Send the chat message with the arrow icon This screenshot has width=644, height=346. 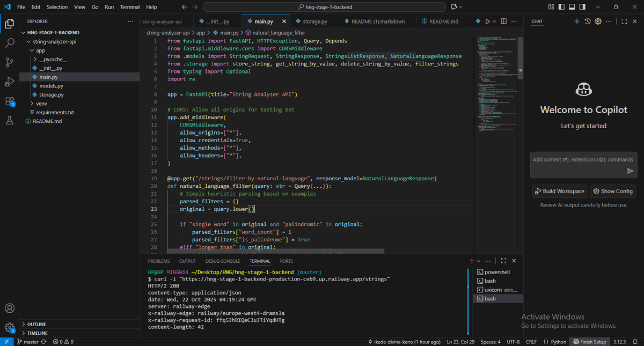630,171
